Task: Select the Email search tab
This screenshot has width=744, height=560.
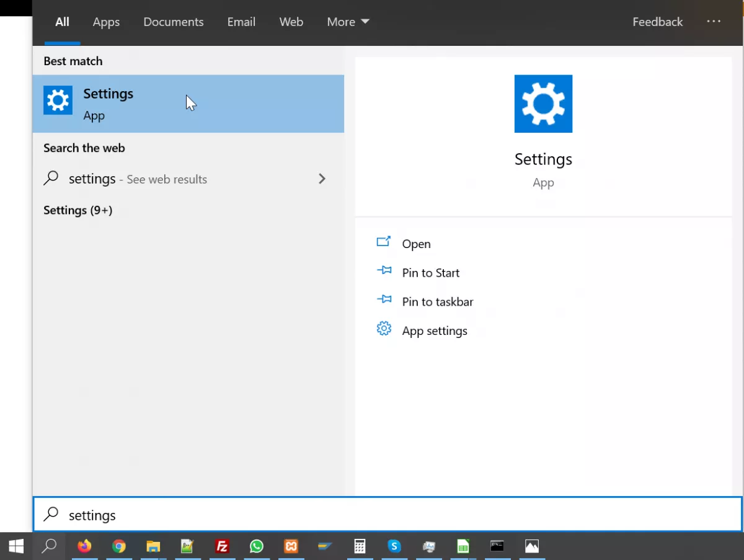Action: 241,22
